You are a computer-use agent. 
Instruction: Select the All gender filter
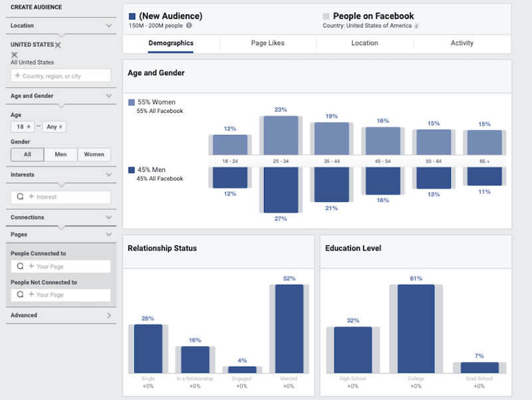click(27, 154)
